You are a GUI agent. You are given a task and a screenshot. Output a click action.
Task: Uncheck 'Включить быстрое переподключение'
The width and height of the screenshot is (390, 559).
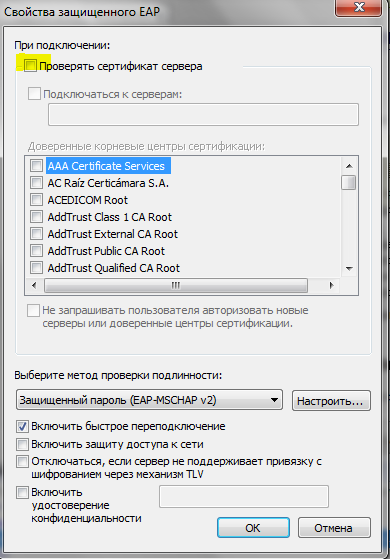22,426
